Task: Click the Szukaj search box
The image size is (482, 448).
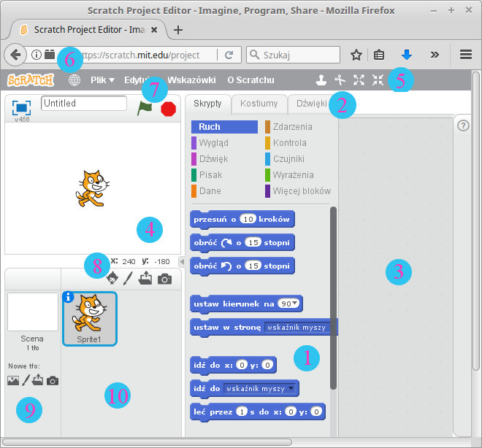Action: point(294,55)
